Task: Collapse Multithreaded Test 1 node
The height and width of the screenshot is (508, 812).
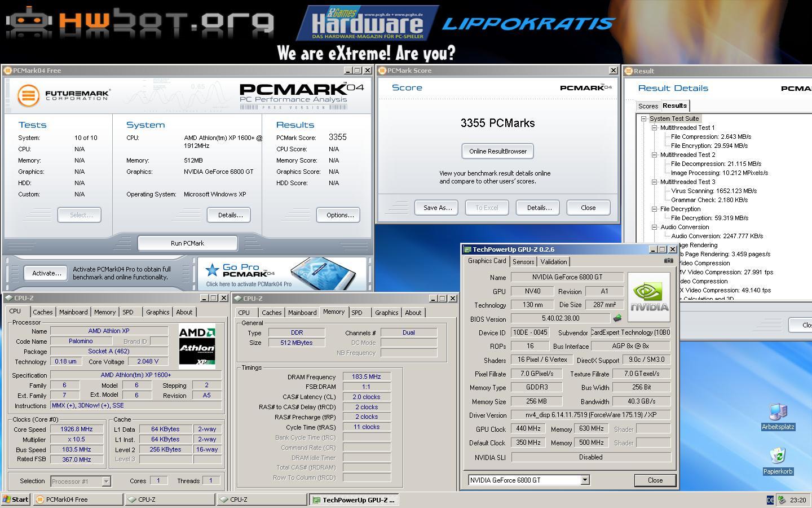Action: click(654, 128)
